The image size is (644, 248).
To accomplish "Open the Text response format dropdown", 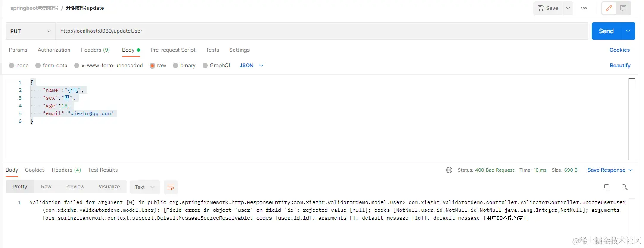I will (x=145, y=187).
